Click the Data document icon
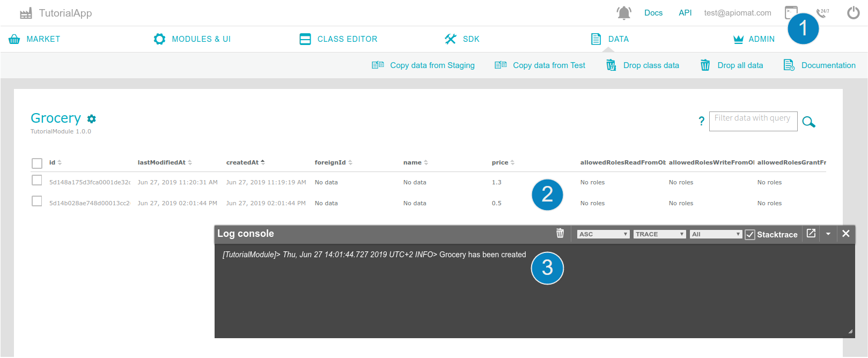This screenshot has width=868, height=358. point(596,39)
